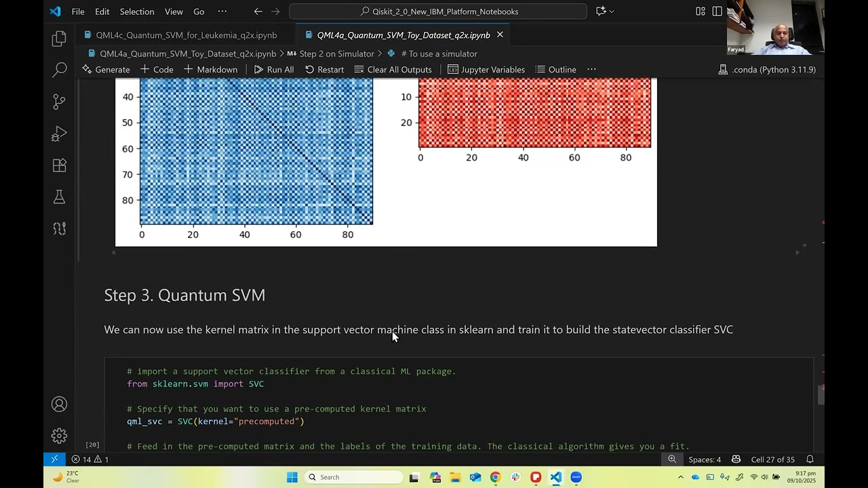Screen dimensions: 868x488
Task: Open the Go menu
Action: click(199, 12)
